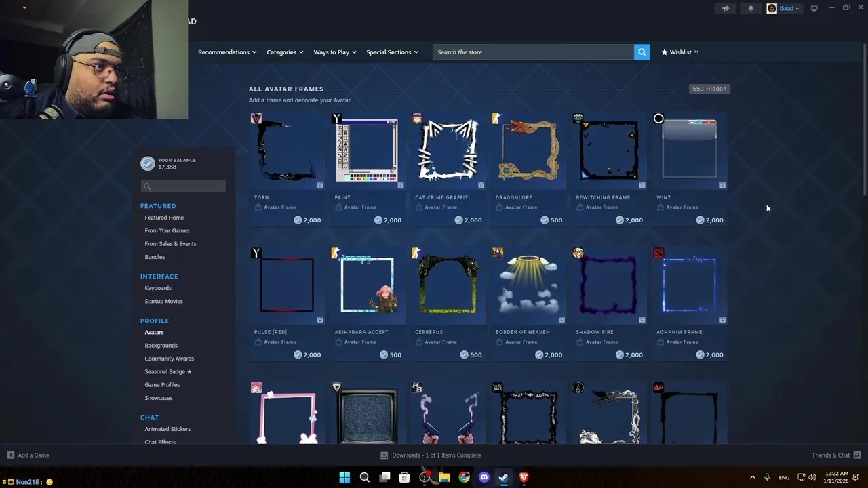Click the Points Shop sidebar search box
The width and height of the screenshot is (868, 488).
pos(183,186)
